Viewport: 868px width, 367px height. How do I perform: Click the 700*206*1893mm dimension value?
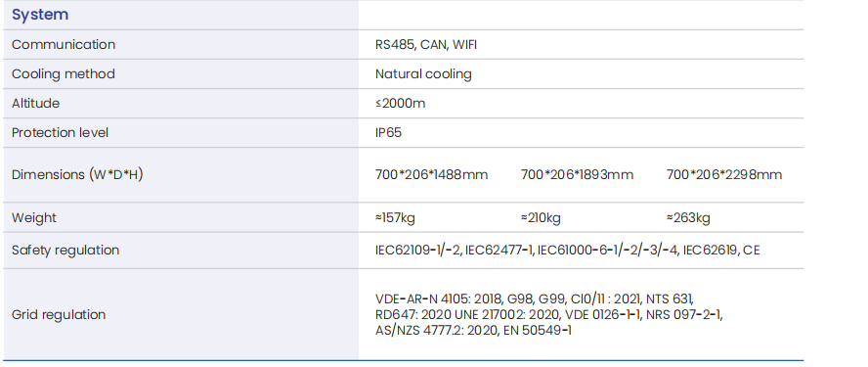[577, 174]
